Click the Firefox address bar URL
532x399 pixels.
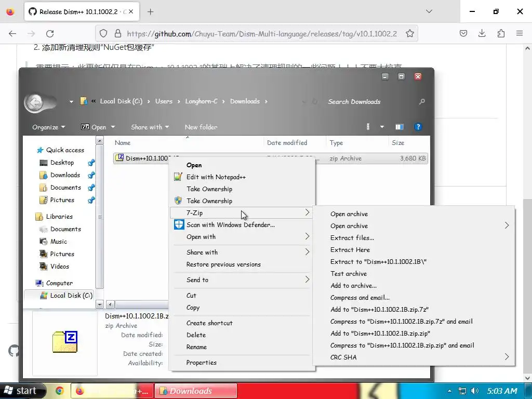[262, 34]
